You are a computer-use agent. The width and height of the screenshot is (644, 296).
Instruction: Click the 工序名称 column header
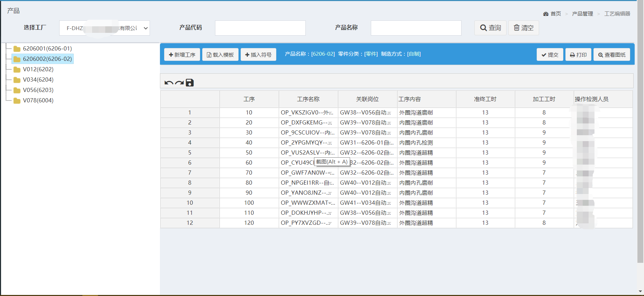[x=308, y=99]
